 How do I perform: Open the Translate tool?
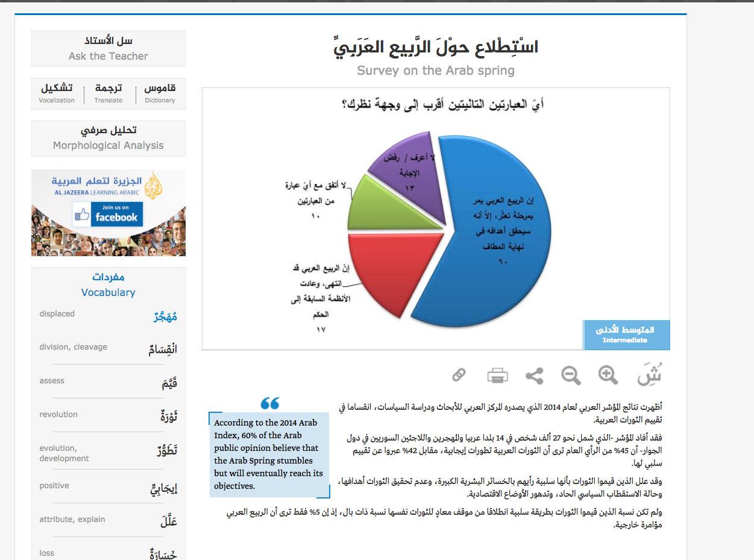[x=108, y=93]
